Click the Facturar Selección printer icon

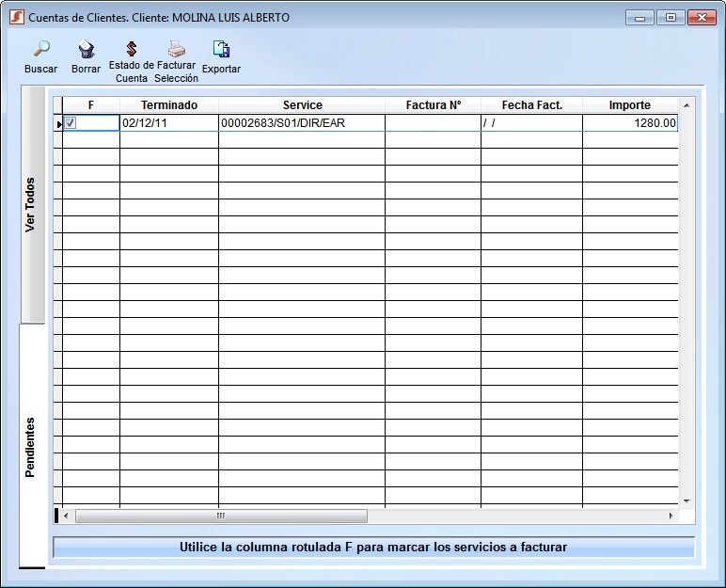pyautogui.click(x=177, y=49)
